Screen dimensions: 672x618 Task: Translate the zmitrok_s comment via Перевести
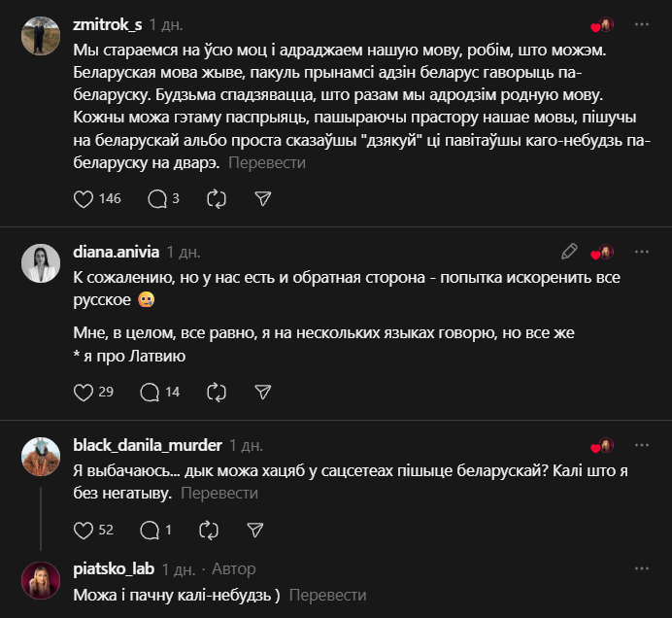[x=267, y=162]
